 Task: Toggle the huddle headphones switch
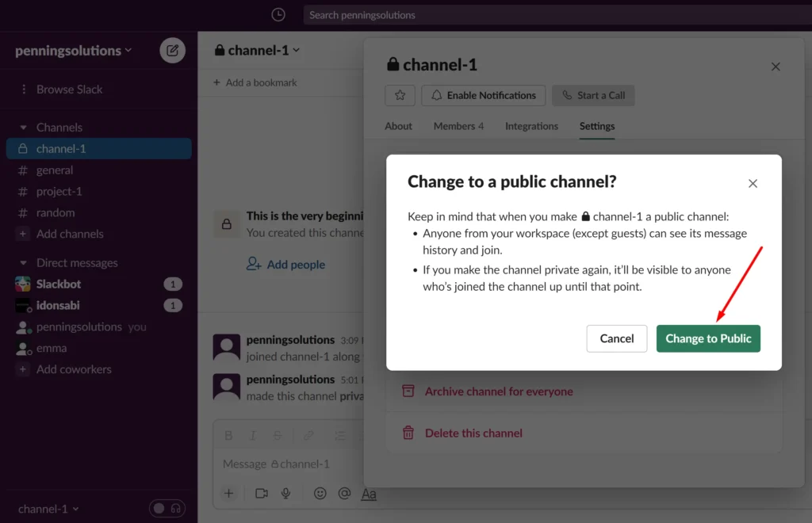click(167, 509)
